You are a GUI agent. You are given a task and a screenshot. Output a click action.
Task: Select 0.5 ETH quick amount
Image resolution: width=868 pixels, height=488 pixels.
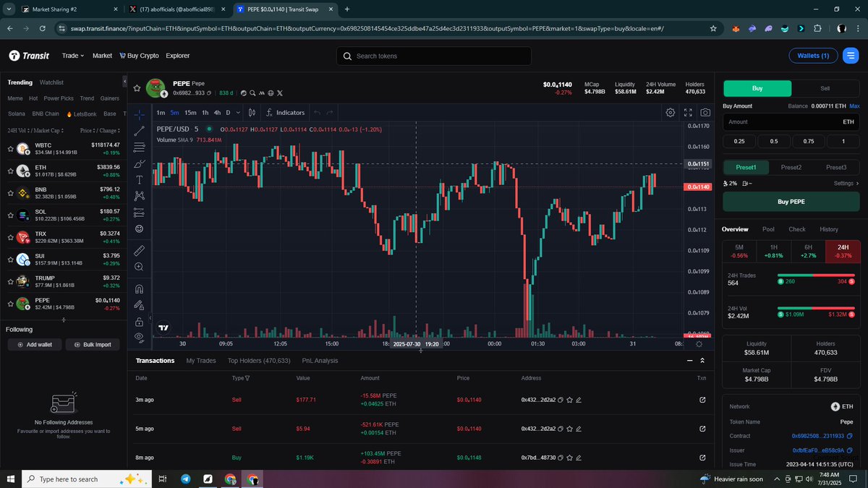774,141
